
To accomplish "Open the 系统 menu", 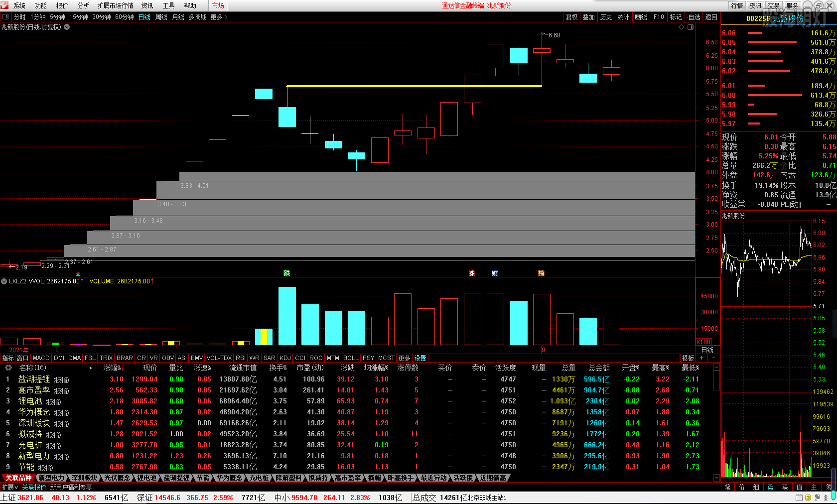I will 19,5.
